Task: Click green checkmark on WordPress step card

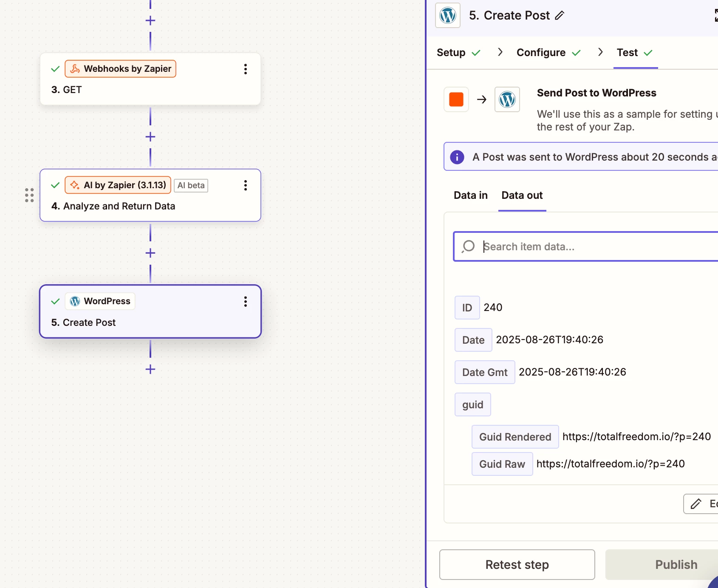Action: click(x=55, y=301)
